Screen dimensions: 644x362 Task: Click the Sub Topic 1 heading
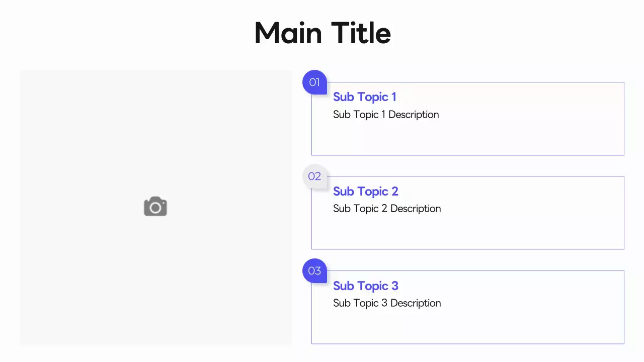click(364, 97)
